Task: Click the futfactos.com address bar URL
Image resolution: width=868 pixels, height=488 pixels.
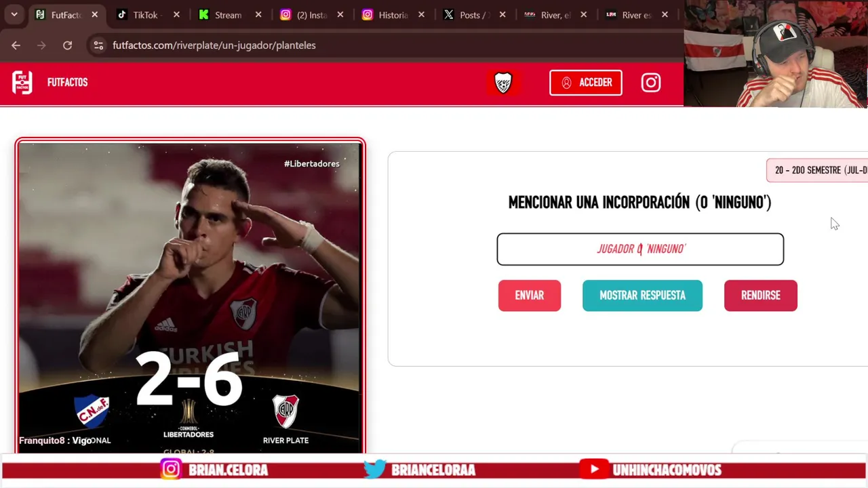Action: coord(214,45)
